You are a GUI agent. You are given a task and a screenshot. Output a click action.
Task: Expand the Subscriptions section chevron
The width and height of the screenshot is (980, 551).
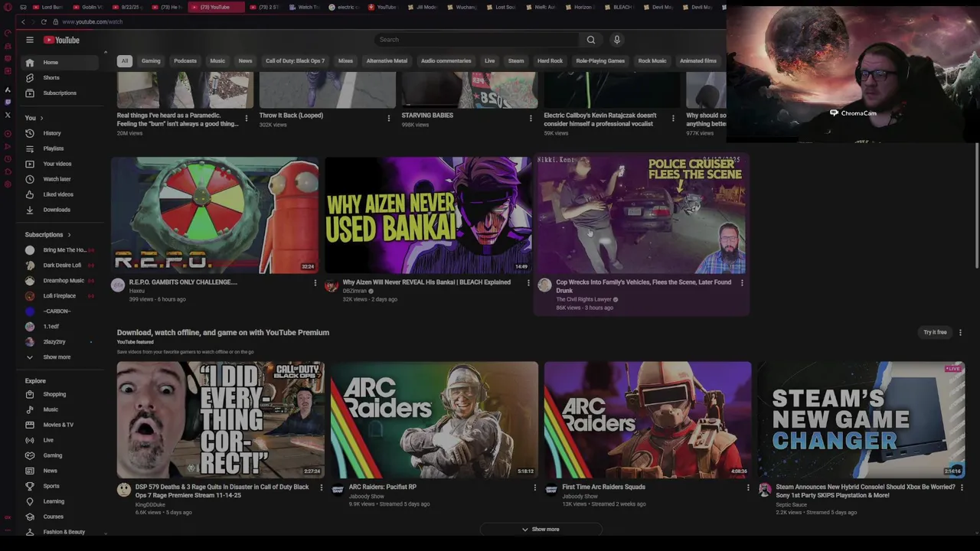click(69, 235)
